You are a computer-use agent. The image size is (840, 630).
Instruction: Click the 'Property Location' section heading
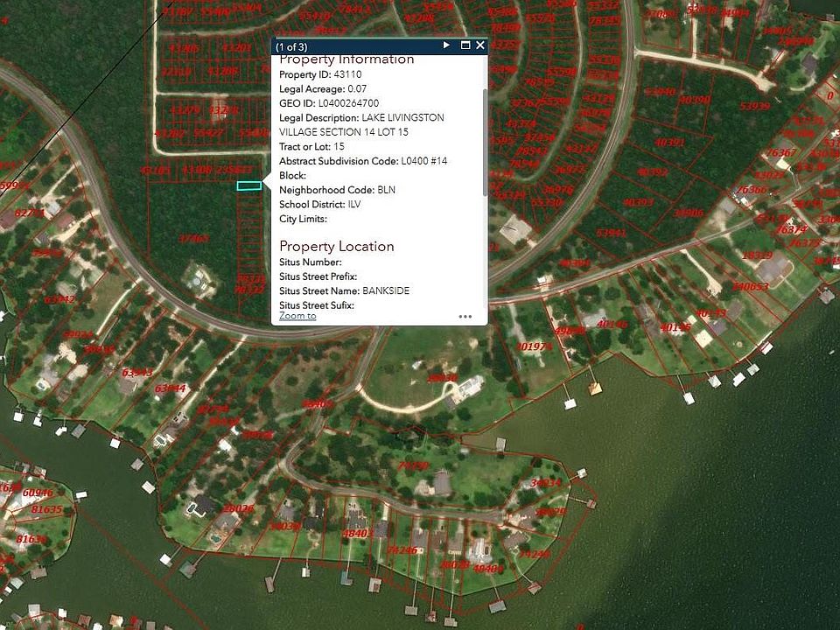[x=337, y=247]
